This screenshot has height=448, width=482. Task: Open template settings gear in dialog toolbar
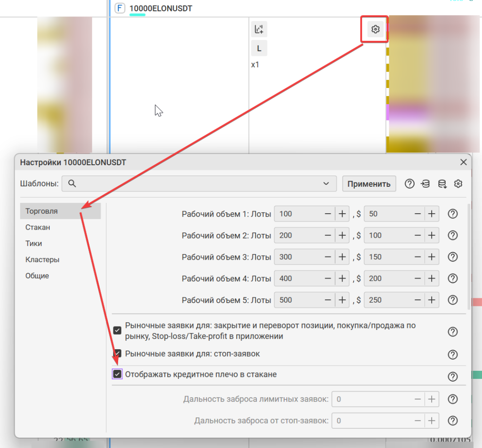click(458, 184)
